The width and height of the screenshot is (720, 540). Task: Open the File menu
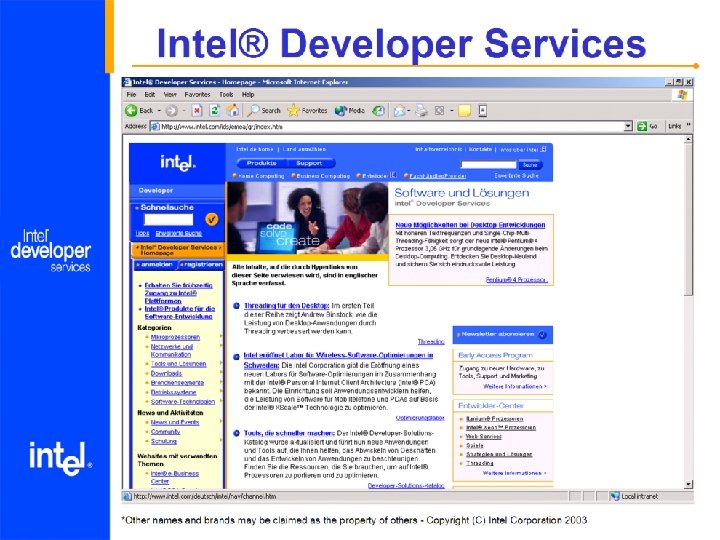[x=131, y=95]
